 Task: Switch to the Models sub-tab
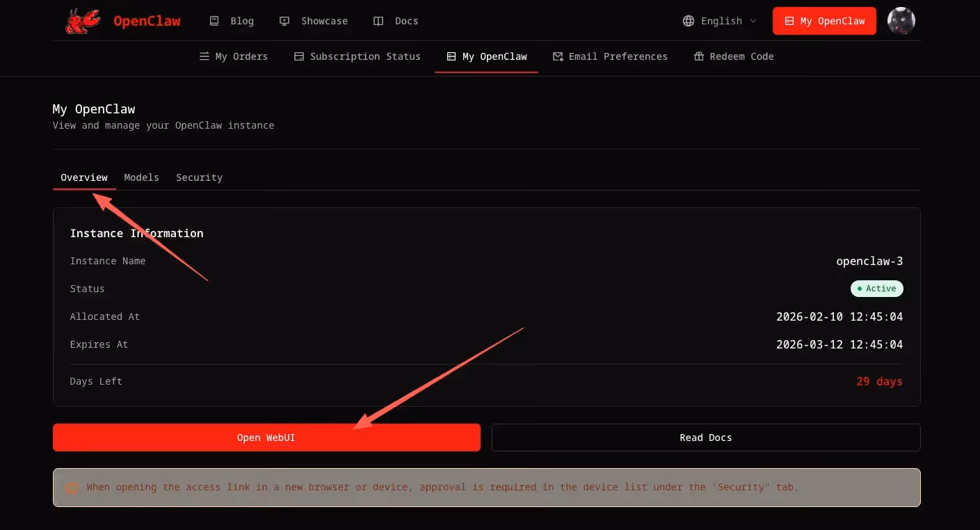pyautogui.click(x=142, y=177)
